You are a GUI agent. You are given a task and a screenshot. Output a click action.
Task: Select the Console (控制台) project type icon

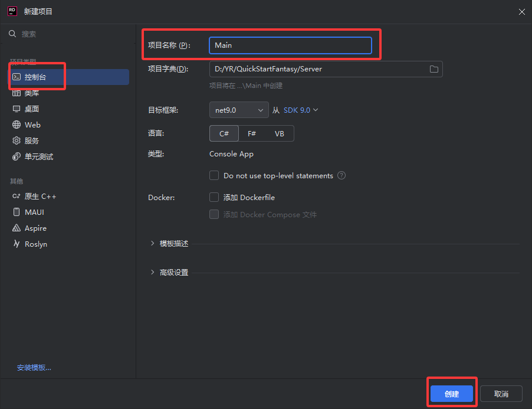pyautogui.click(x=17, y=77)
